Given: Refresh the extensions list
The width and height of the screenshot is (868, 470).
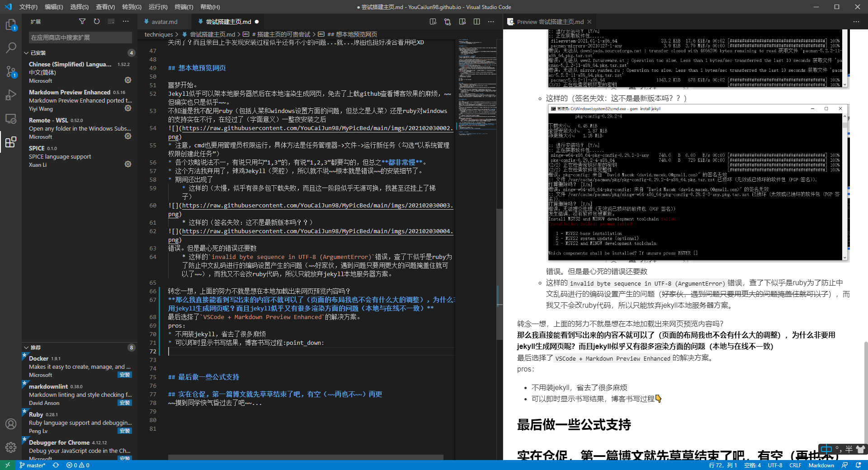Looking at the screenshot, I should coord(97,21).
